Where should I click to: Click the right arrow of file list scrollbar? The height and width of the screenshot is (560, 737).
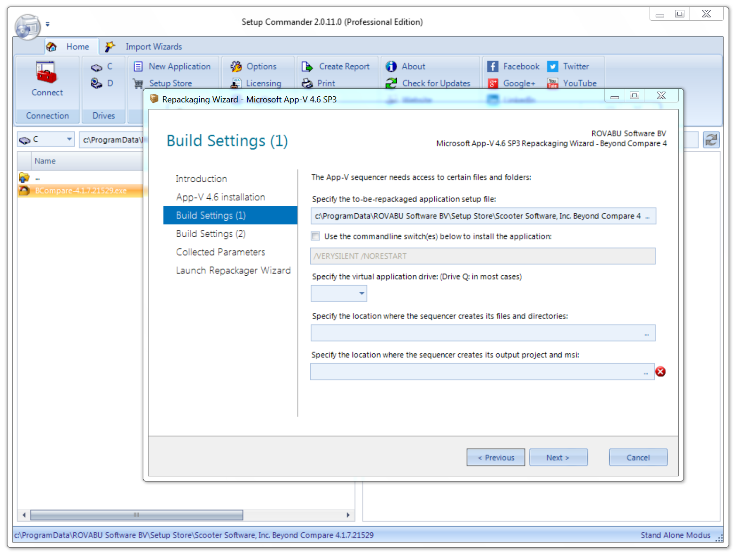tap(348, 515)
